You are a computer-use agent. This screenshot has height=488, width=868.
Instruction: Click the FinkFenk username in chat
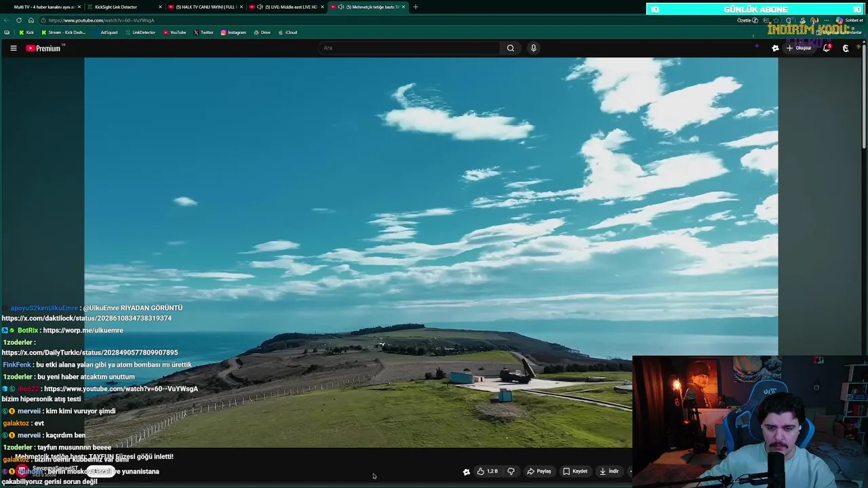click(17, 365)
